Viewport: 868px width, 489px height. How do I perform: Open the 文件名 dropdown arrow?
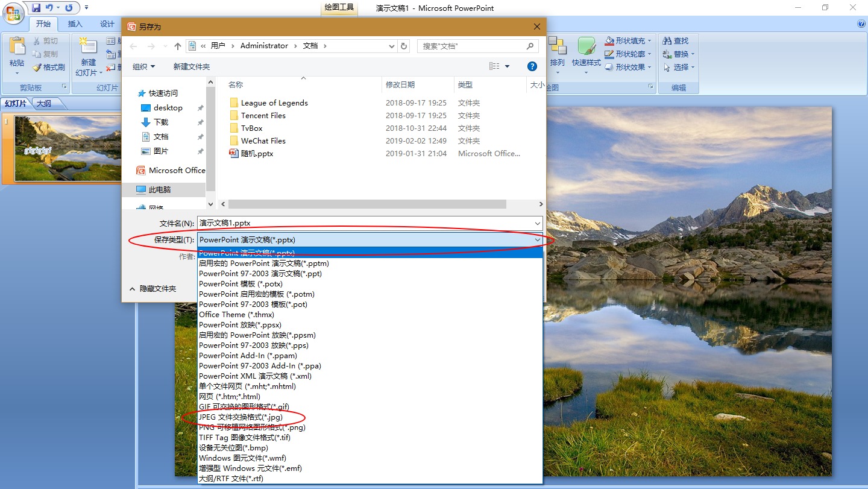[537, 223]
